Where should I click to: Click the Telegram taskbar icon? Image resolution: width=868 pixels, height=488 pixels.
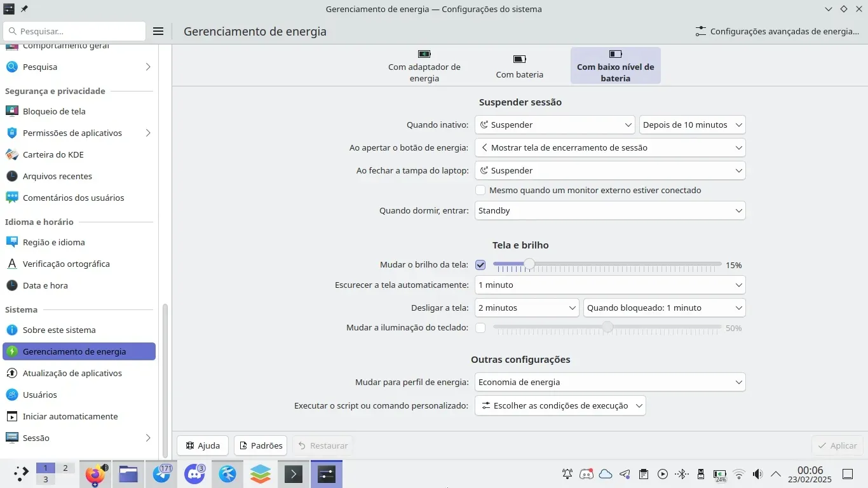coord(161,474)
